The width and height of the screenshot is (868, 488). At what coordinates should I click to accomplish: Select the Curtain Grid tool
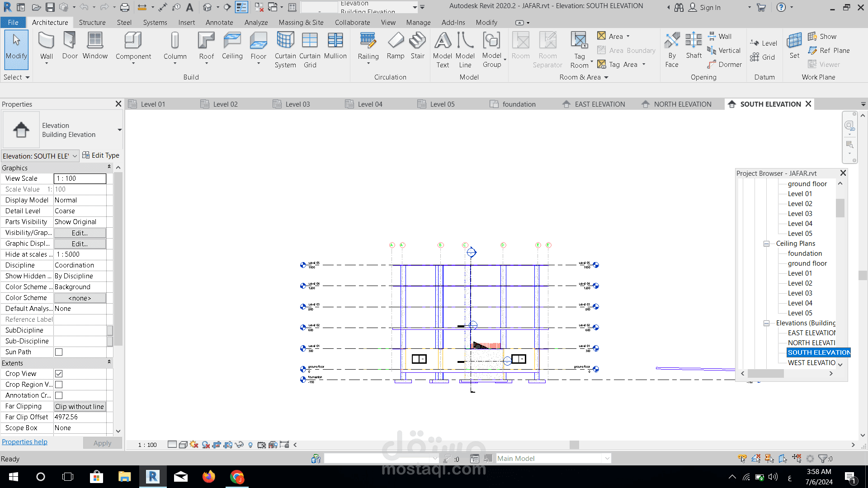point(310,50)
